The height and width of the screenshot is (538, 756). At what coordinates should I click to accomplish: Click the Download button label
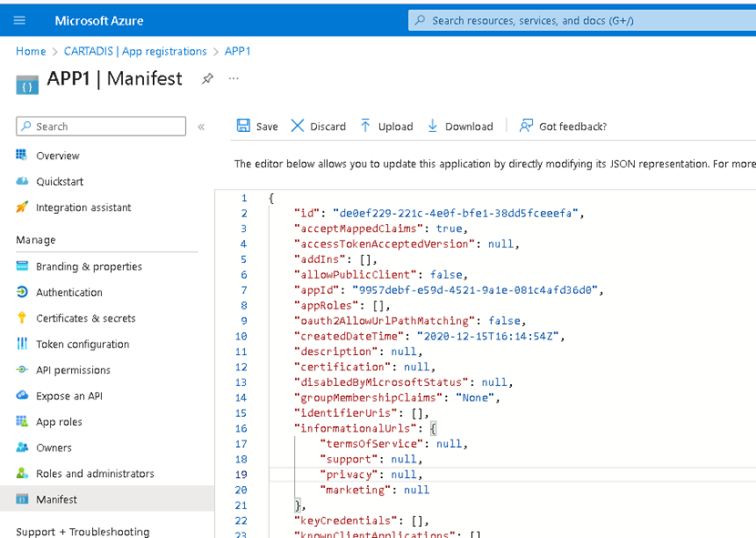coord(469,127)
